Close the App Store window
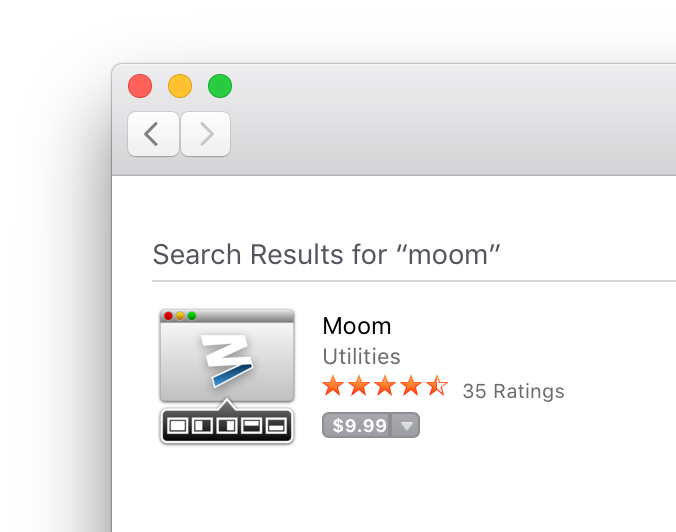 coord(140,86)
